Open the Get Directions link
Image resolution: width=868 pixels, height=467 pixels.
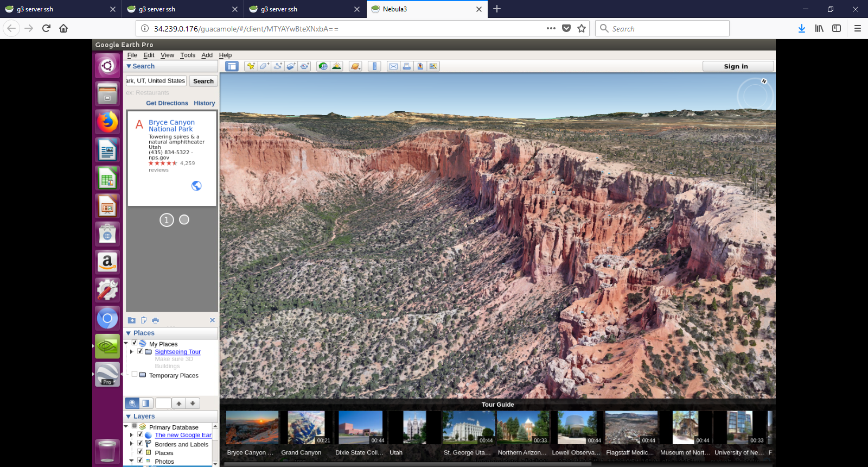pyautogui.click(x=167, y=103)
